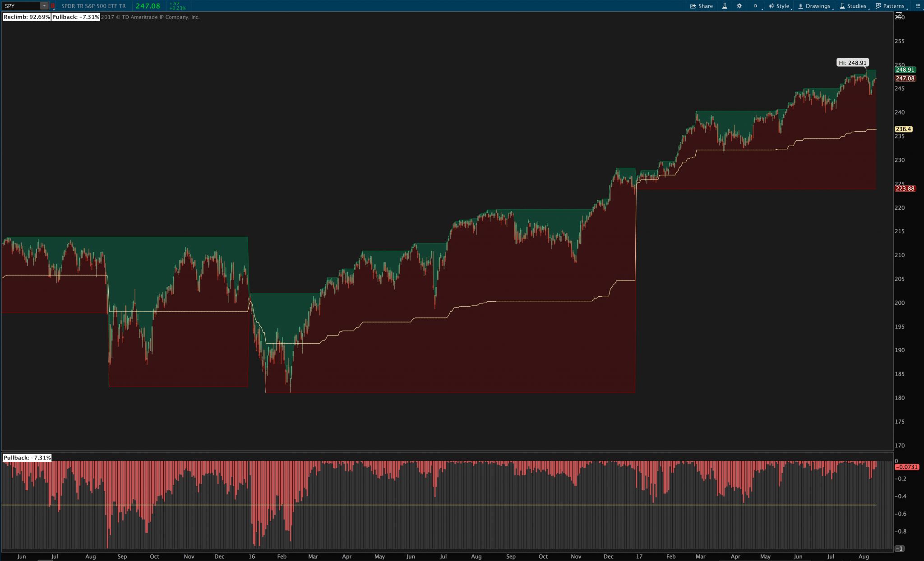Open the Drawings menu
924x561 pixels.
click(x=814, y=6)
